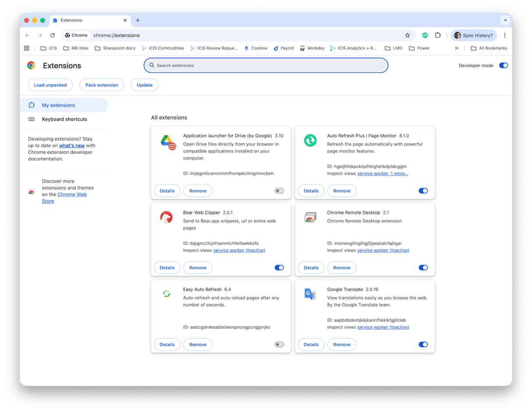Turn off Developer mode
The height and width of the screenshot is (412, 532).
[504, 66]
